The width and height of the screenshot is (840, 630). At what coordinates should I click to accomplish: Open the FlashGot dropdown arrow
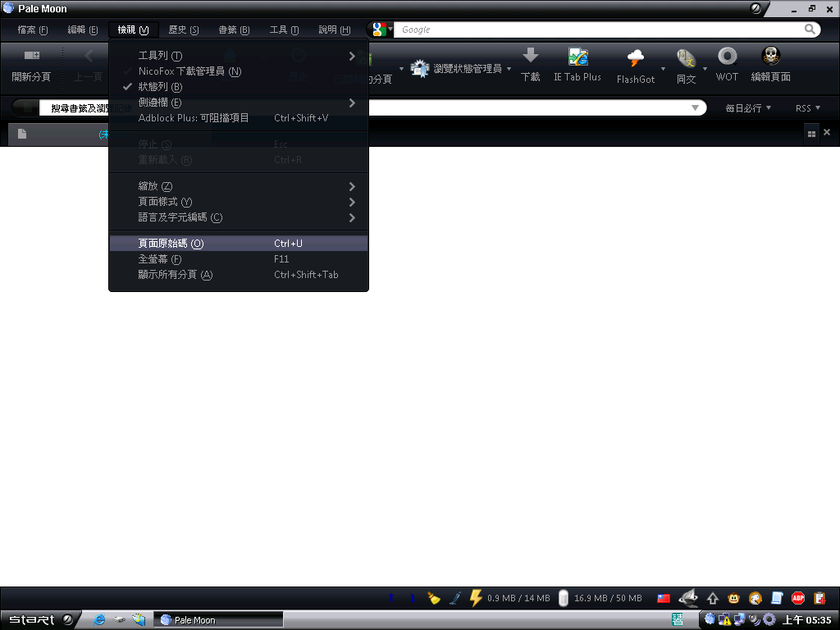pos(663,69)
